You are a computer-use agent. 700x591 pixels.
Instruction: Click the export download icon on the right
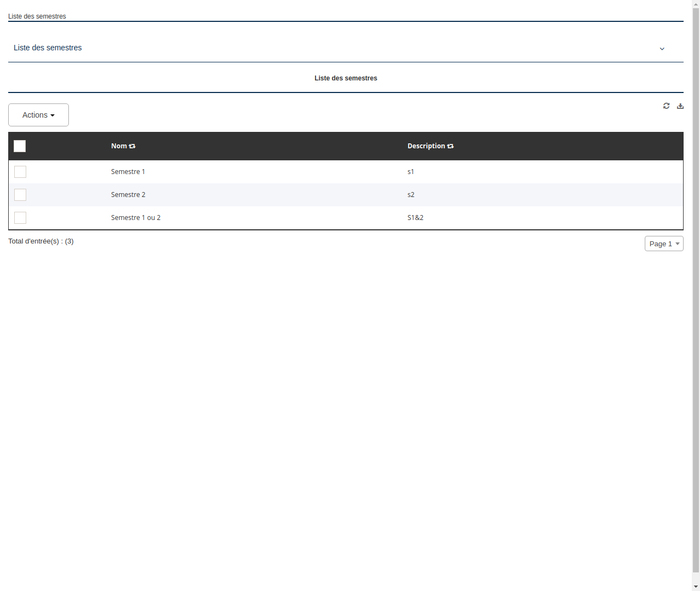(x=680, y=106)
